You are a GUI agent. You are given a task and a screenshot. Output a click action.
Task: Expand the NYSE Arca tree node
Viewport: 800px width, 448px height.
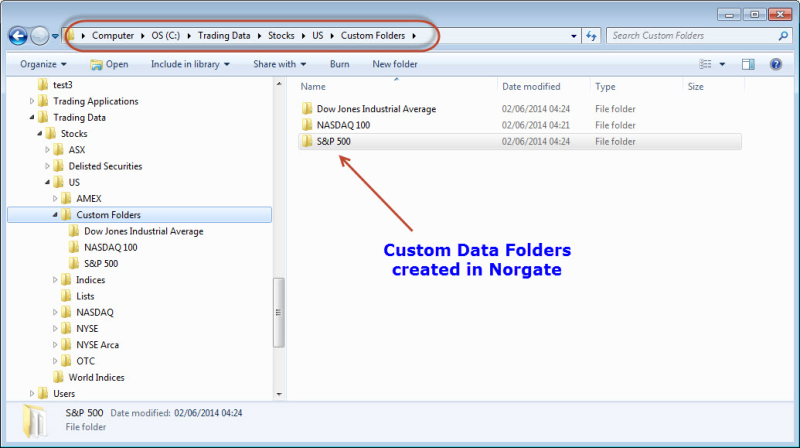55,345
